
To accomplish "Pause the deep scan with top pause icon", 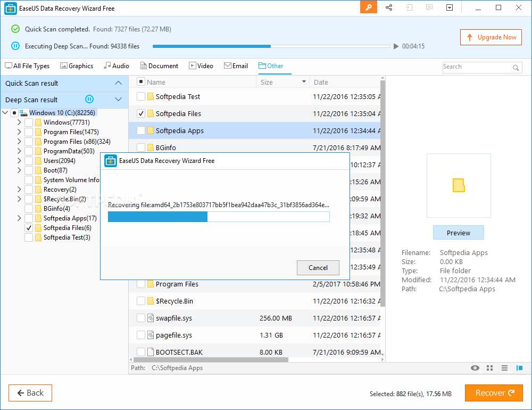I will click(15, 46).
